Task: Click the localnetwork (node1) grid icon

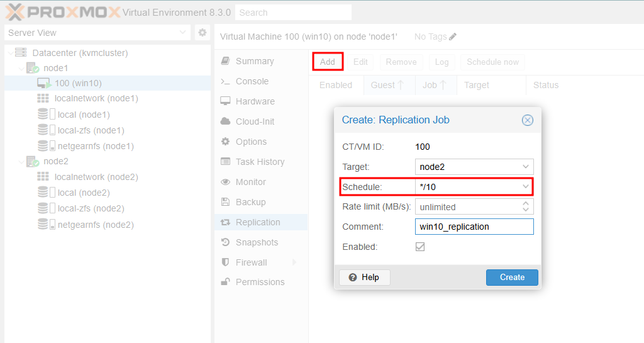Action: click(43, 98)
